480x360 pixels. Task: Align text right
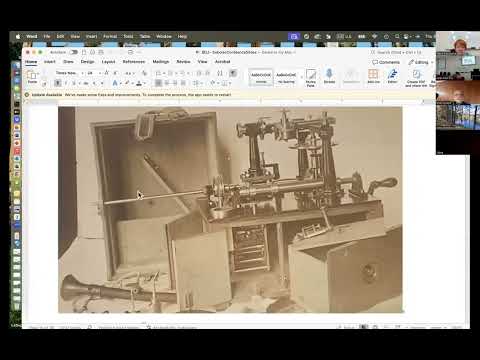pyautogui.click(x=175, y=83)
